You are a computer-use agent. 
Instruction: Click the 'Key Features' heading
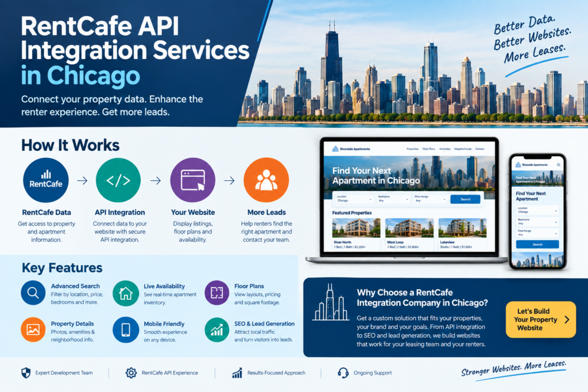62,268
